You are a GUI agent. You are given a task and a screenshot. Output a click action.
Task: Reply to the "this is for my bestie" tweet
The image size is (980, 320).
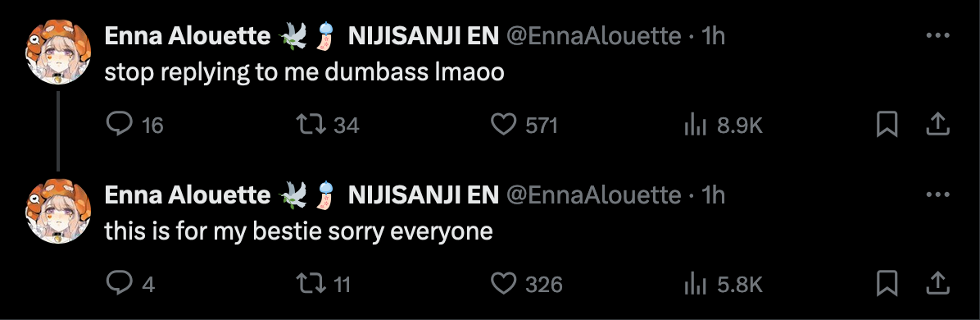coord(119,284)
